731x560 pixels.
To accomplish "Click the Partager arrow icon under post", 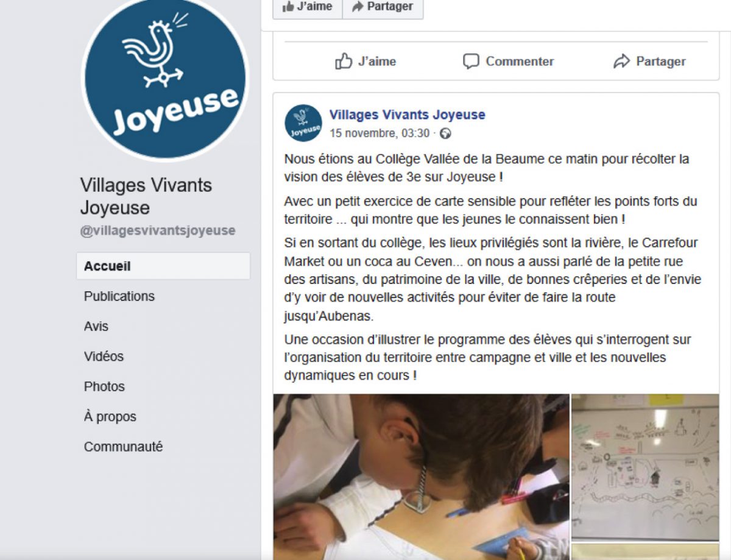I will 621,61.
